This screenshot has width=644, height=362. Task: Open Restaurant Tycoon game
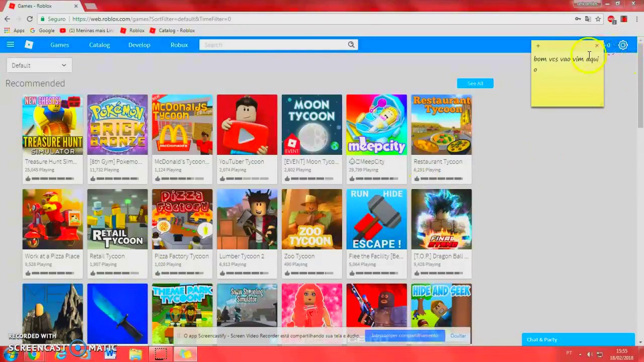click(x=441, y=139)
